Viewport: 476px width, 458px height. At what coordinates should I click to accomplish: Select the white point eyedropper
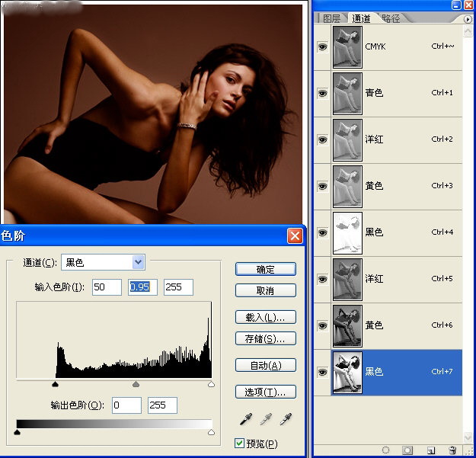click(286, 418)
